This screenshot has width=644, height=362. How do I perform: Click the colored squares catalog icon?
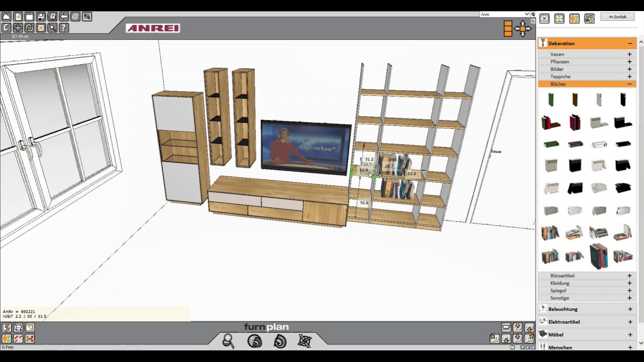[x=589, y=19]
